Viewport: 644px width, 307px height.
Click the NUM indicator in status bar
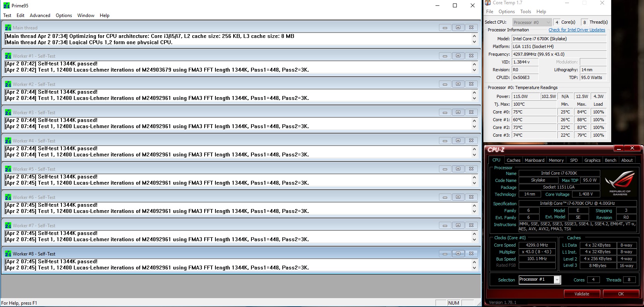coord(454,303)
